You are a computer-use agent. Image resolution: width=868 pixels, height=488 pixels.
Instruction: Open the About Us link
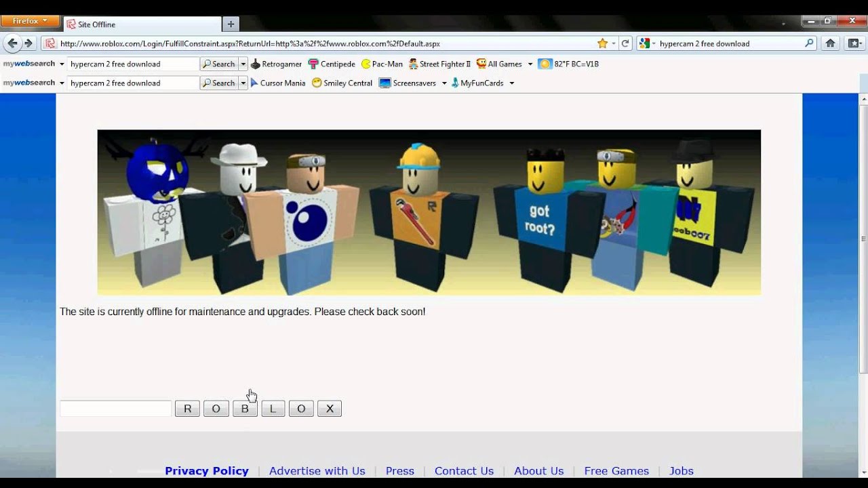(x=539, y=470)
